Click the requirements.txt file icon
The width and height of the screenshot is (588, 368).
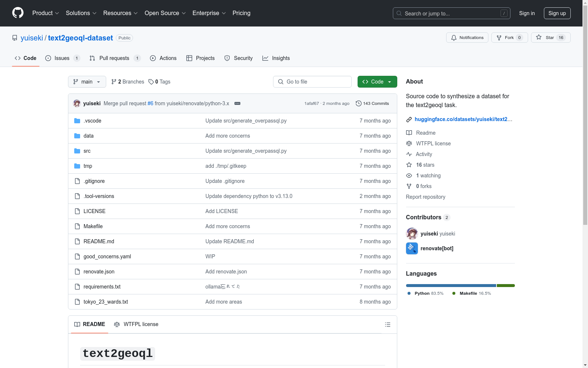click(77, 287)
